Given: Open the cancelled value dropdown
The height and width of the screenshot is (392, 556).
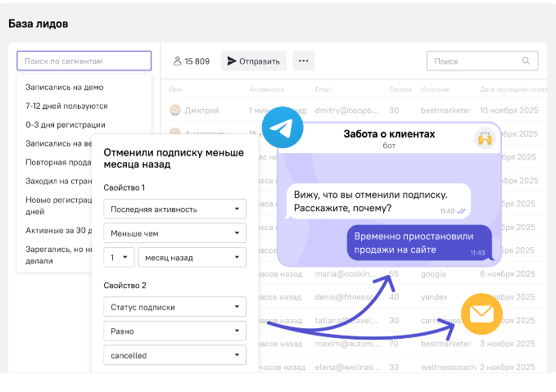Looking at the screenshot, I should (174, 355).
